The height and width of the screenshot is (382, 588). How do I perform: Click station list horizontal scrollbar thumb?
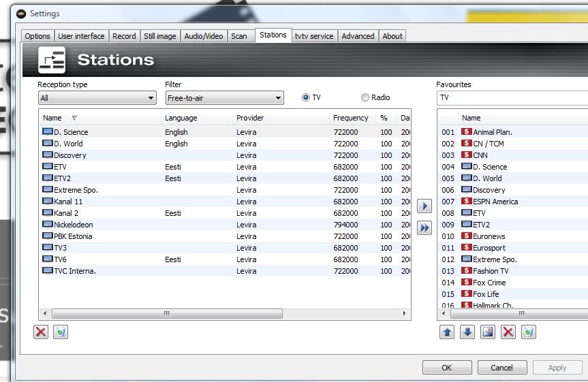click(x=167, y=313)
